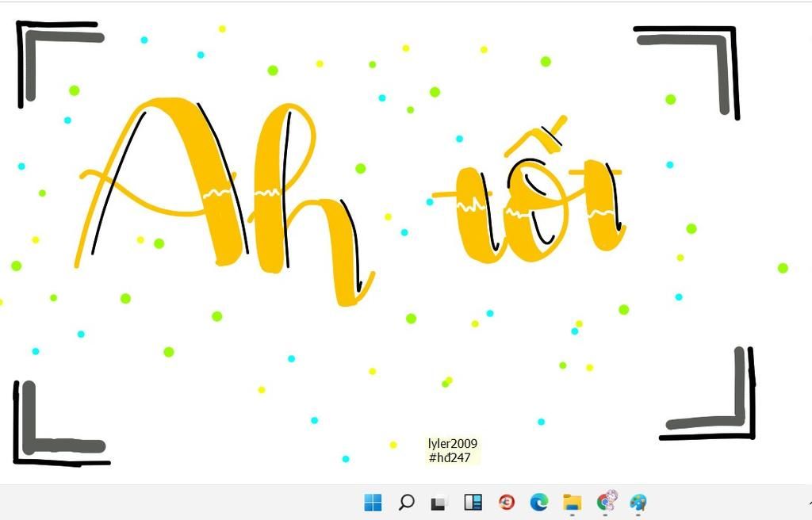The image size is (812, 520).
Task: Switch to Google Chrome on the taskbar
Action: (x=607, y=501)
